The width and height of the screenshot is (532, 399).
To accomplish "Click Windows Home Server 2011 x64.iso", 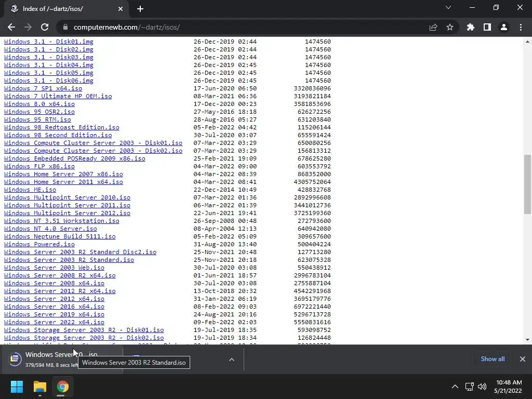I will (63, 182).
